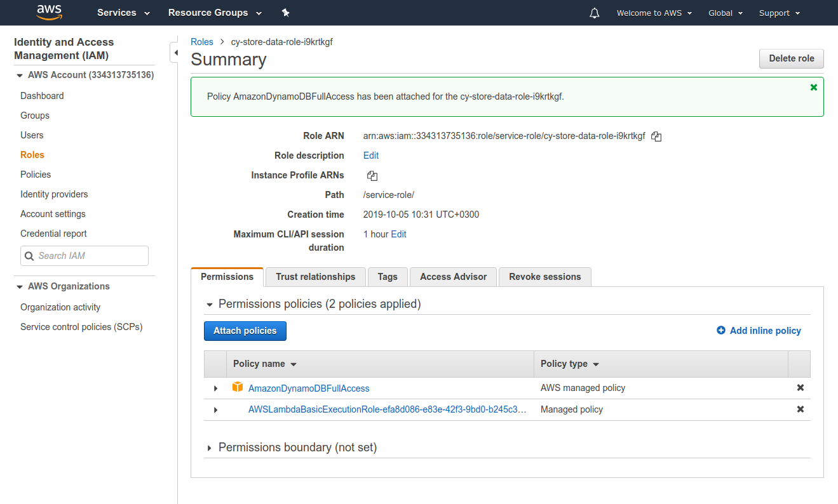838x504 pixels.
Task: Open the Welcome to AWS account menu
Action: pos(654,13)
